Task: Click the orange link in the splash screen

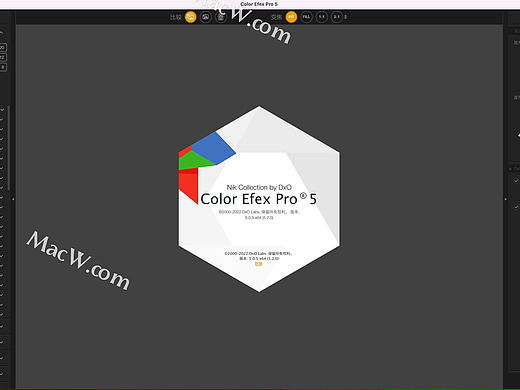Action: [x=259, y=264]
